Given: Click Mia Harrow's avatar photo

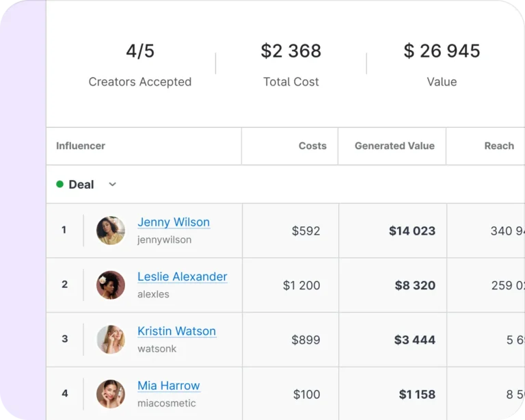Looking at the screenshot, I should click(x=111, y=394).
